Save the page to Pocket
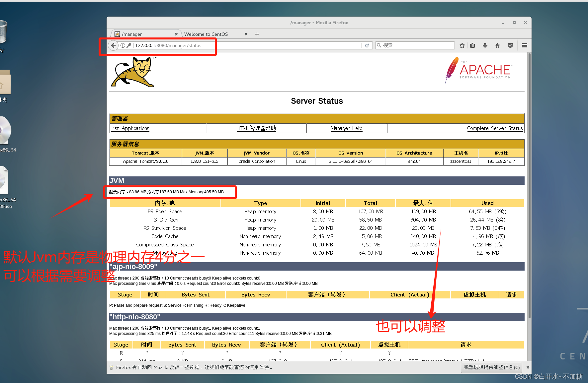 [510, 45]
